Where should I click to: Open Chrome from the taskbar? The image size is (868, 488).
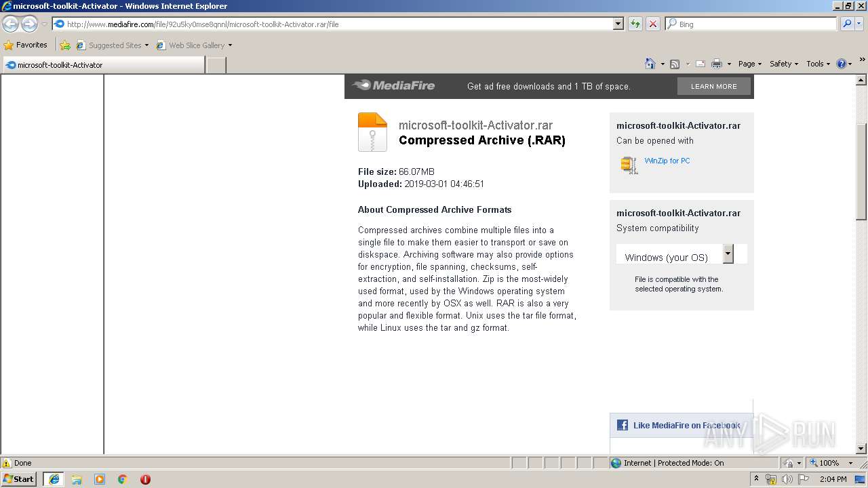tap(123, 479)
